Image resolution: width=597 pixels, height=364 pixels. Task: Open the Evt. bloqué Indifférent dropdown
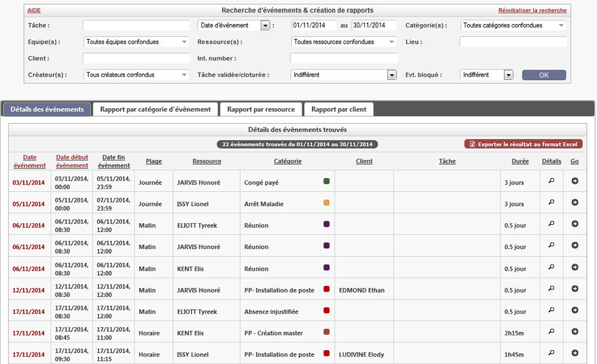509,75
